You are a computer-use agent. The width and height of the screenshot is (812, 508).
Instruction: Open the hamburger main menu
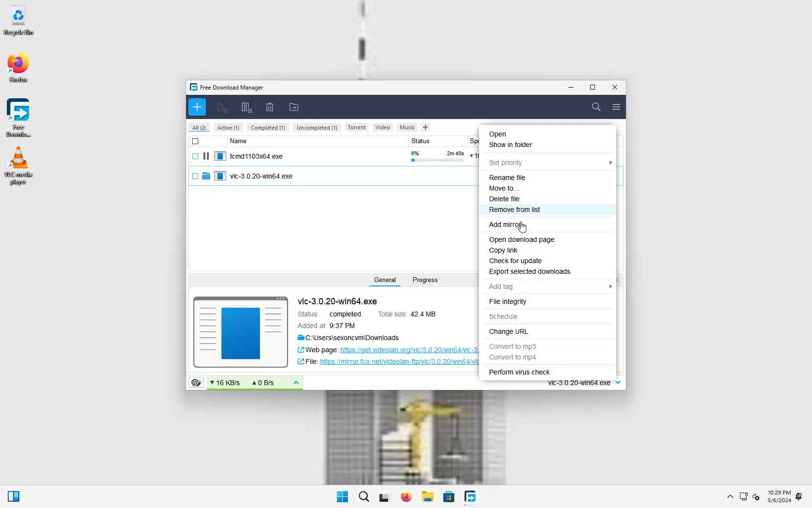(616, 107)
